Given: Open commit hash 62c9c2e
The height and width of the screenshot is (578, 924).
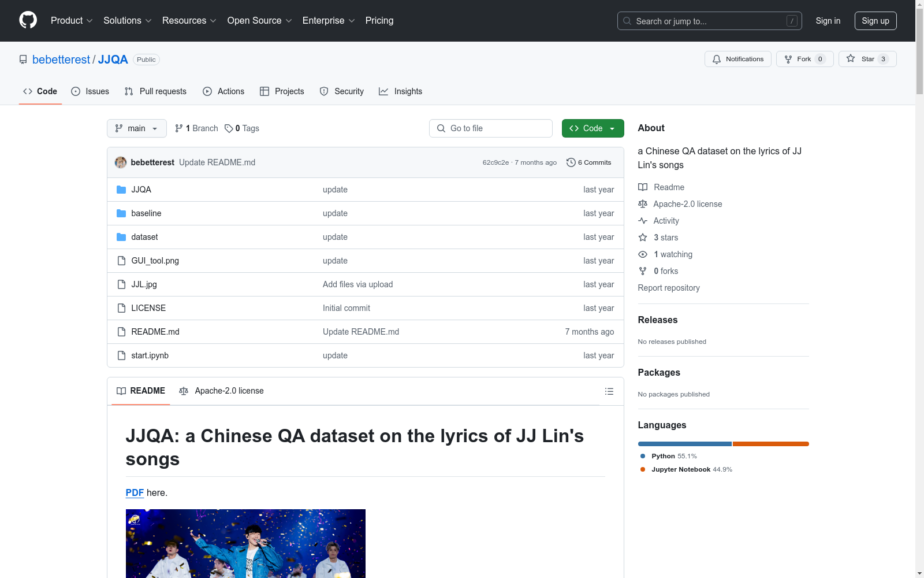Looking at the screenshot, I should pyautogui.click(x=495, y=162).
